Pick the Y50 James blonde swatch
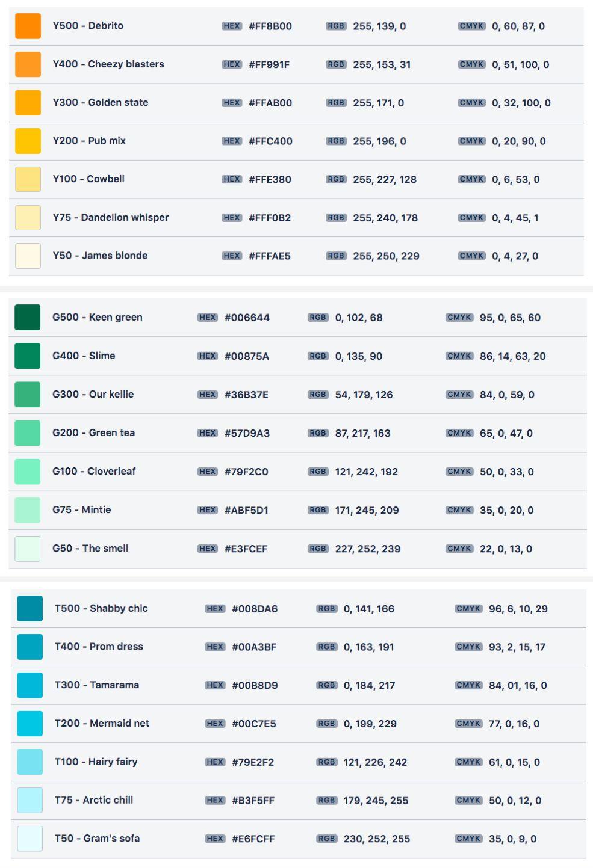The height and width of the screenshot is (868, 593). click(28, 256)
